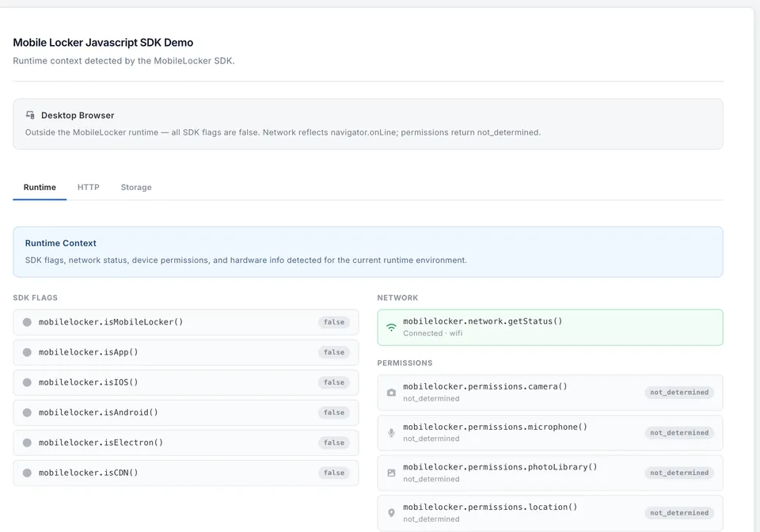The image size is (760, 532).
Task: Click the mobilelocker.network.getStatus() text
Action: click(483, 321)
